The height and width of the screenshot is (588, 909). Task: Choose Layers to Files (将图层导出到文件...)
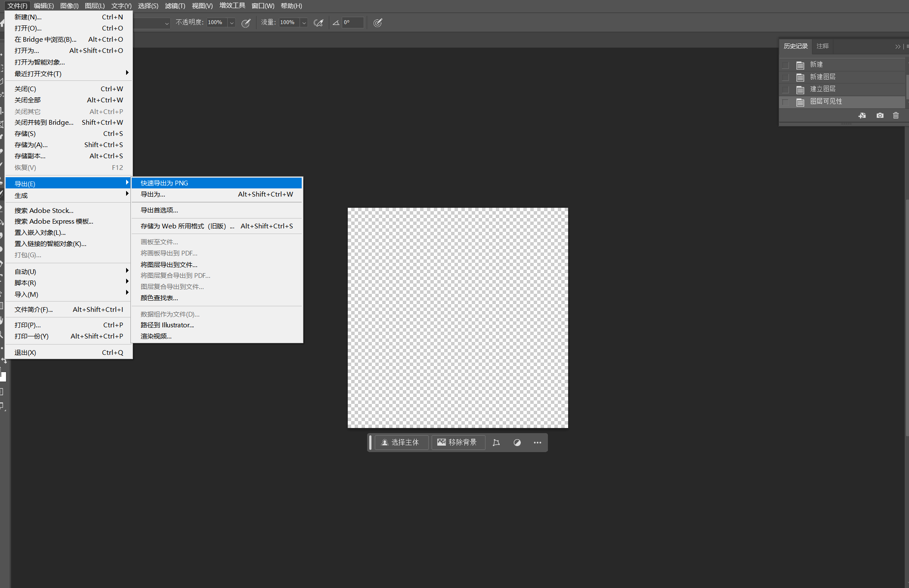point(216,265)
